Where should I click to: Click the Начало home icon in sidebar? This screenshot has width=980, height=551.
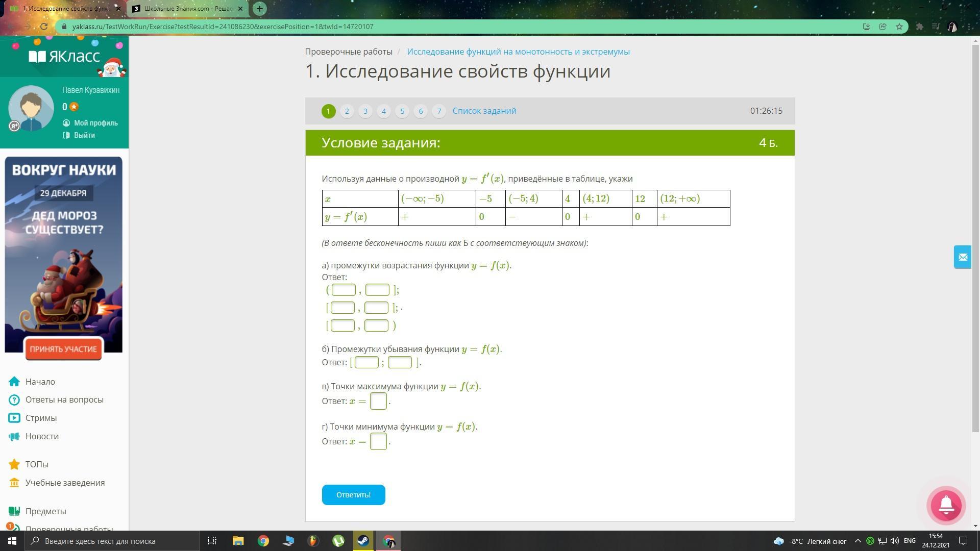(x=14, y=382)
